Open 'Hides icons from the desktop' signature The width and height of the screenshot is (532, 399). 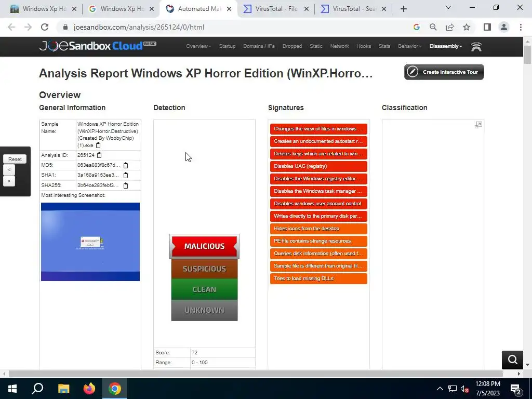pos(318,229)
